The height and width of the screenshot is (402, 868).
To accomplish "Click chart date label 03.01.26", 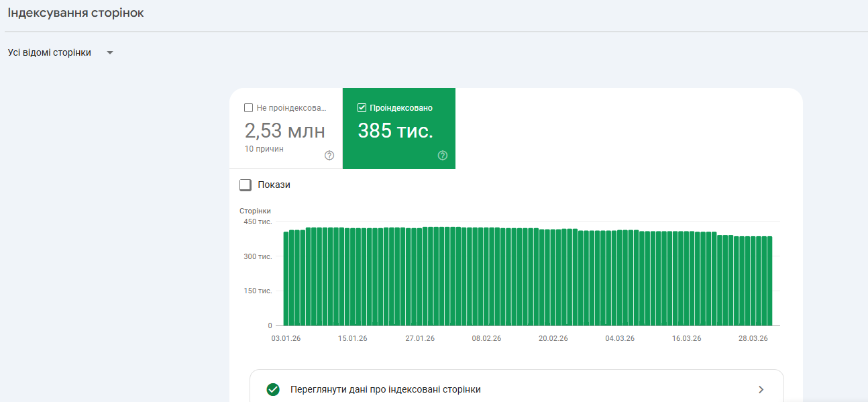I will pyautogui.click(x=286, y=338).
